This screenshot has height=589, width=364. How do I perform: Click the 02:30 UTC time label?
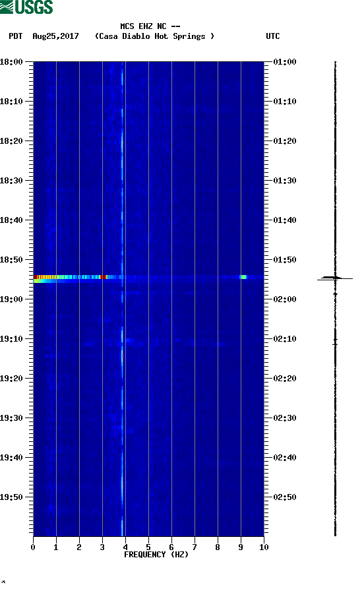click(285, 418)
